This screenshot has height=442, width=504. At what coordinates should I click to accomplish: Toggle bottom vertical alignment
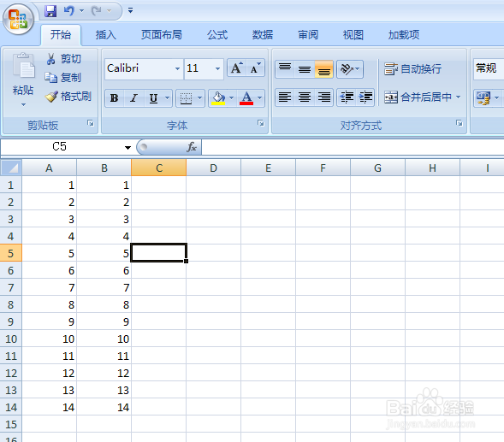pyautogui.click(x=324, y=68)
